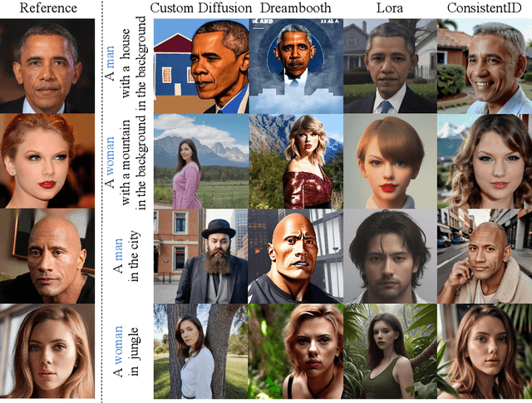Select the bearded man with hat image
Viewport: 532px width, 403px height.
(x=200, y=256)
